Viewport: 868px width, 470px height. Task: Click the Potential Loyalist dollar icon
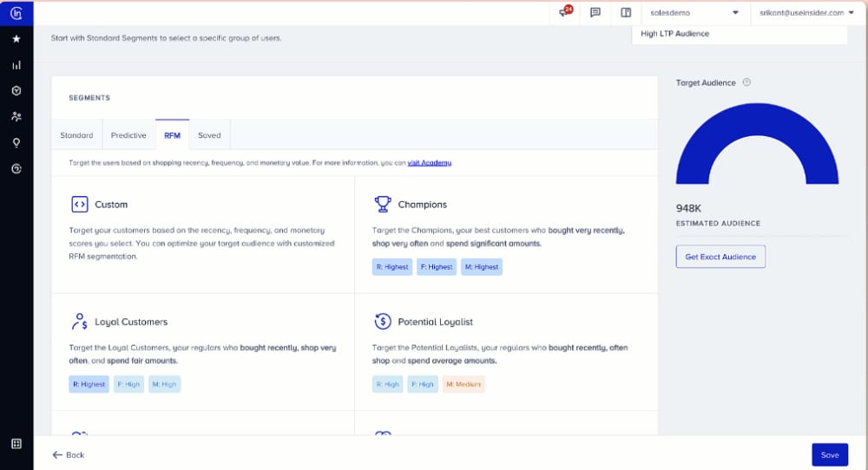coord(383,321)
